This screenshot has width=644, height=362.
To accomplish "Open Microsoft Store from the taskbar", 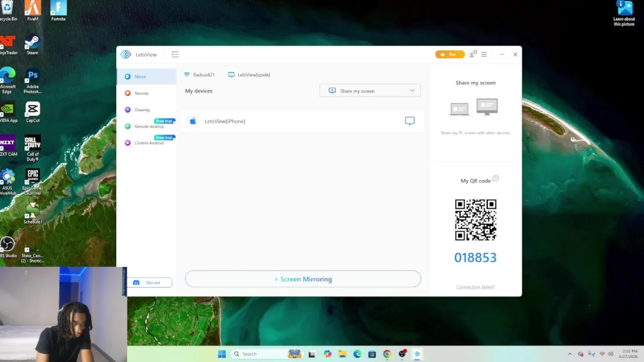I will click(372, 354).
